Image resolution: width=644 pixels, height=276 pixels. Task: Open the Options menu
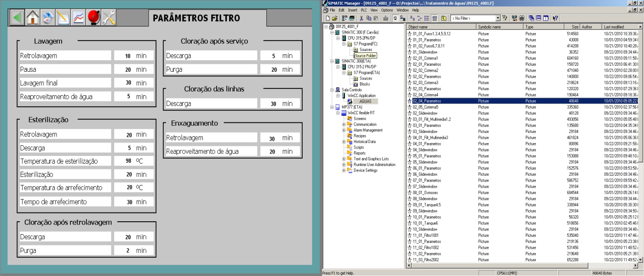pos(387,10)
